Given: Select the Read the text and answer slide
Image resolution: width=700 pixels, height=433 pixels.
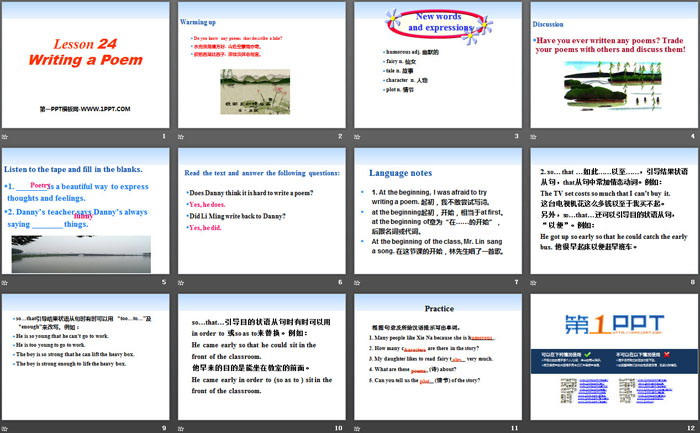Looking at the screenshot, I should [262, 211].
